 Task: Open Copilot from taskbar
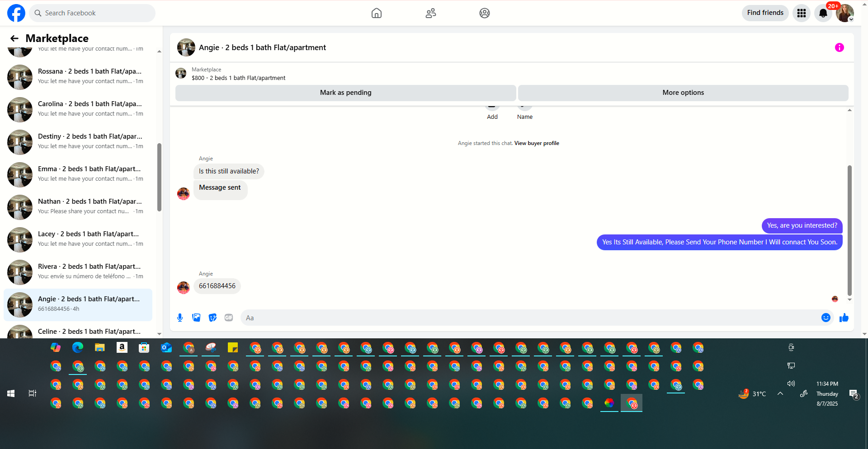tap(56, 347)
